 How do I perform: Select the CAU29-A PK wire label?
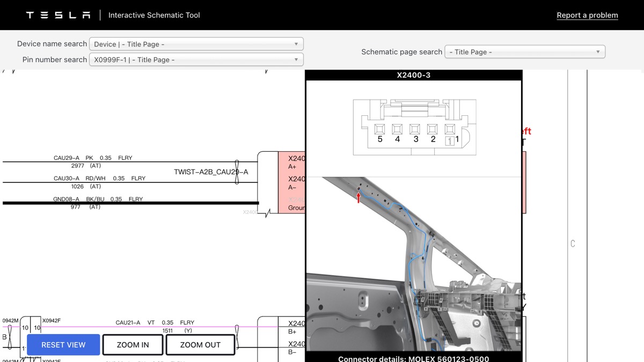(93, 158)
